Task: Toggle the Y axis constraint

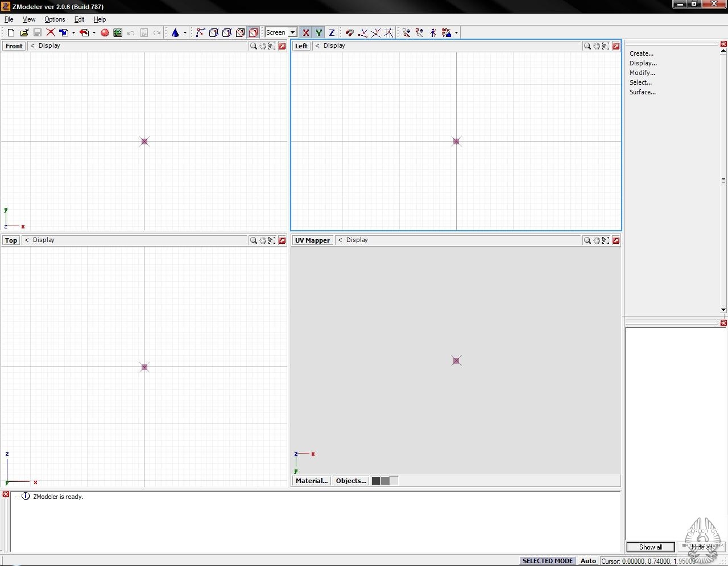Action: [x=318, y=32]
